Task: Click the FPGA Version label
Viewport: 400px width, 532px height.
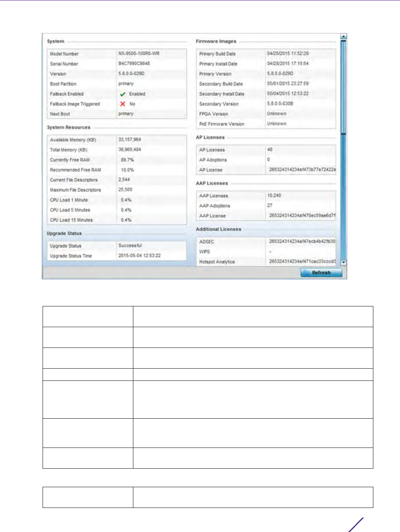Action: (x=214, y=114)
